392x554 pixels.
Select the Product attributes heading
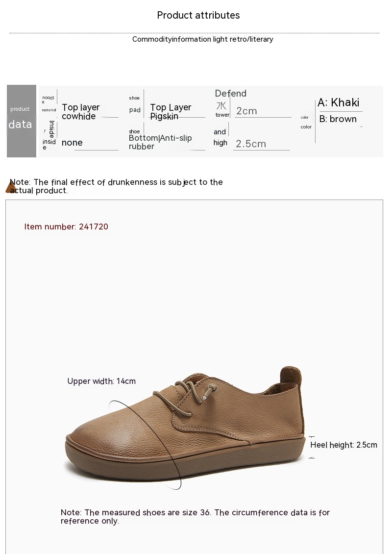click(x=198, y=15)
